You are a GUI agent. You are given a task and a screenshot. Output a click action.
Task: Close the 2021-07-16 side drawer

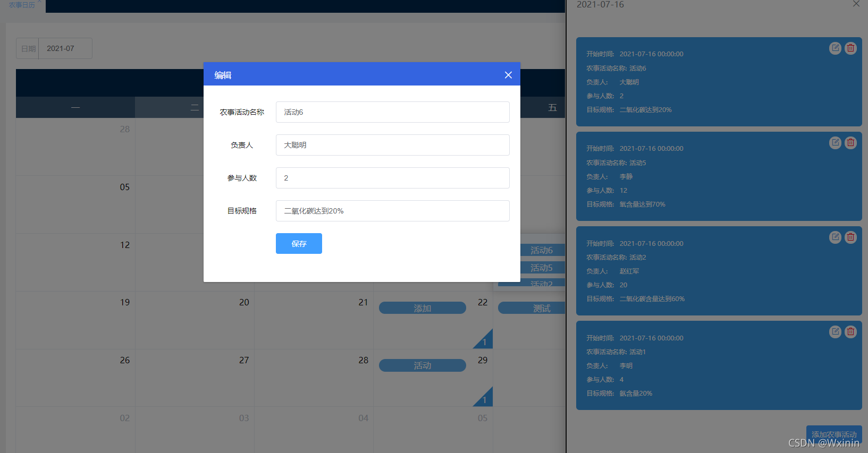pos(856,4)
